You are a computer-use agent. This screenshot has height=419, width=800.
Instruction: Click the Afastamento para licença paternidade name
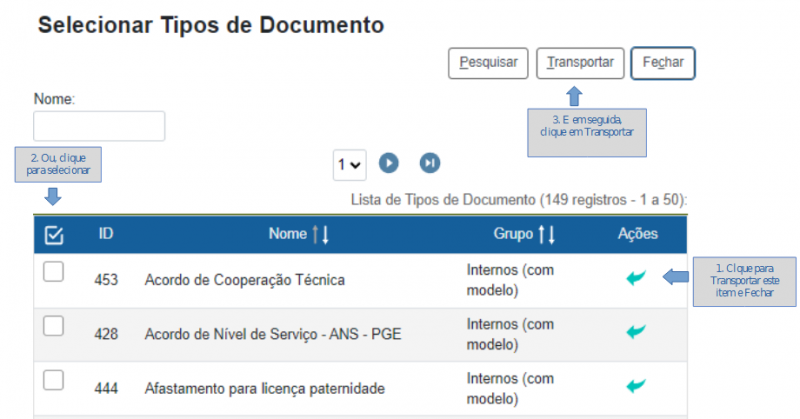click(x=264, y=387)
